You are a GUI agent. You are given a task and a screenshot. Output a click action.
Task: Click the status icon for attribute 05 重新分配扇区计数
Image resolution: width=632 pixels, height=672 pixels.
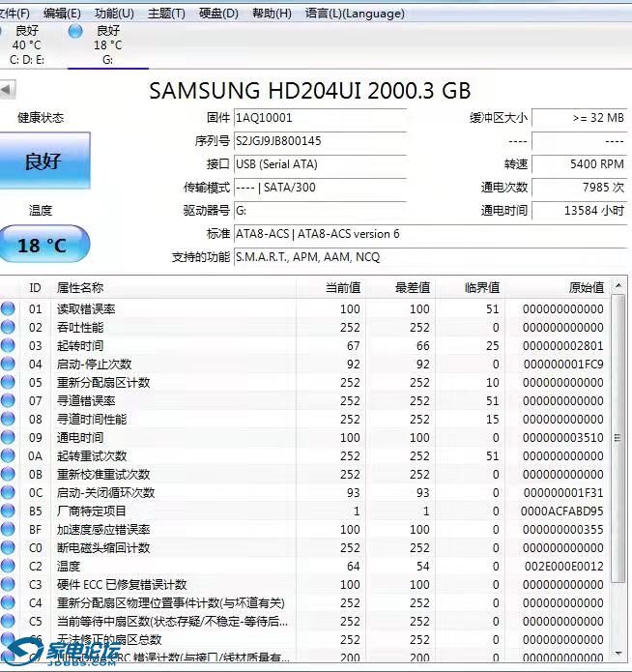coord(8,382)
